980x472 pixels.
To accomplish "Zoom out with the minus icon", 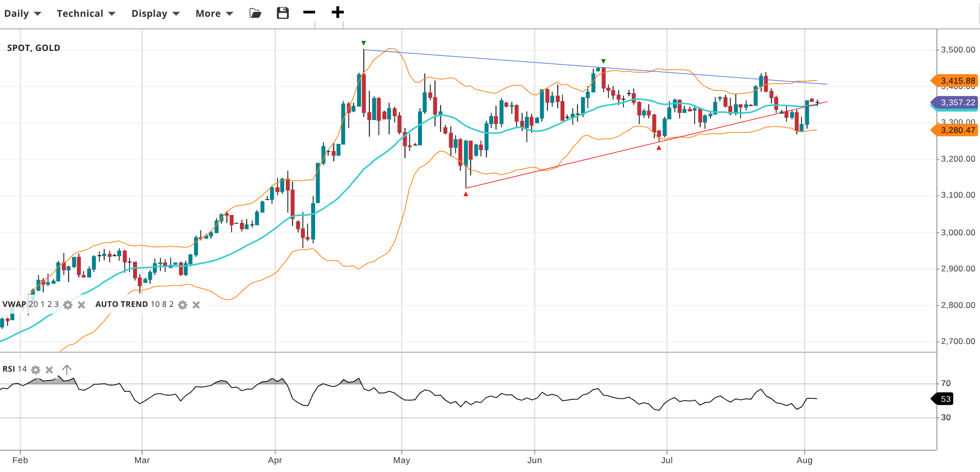I will (x=309, y=12).
